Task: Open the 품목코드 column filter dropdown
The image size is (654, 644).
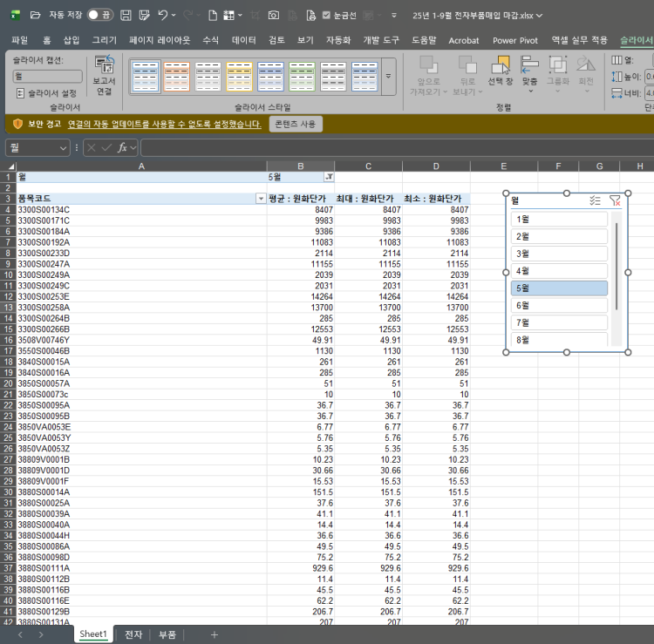Action: click(x=260, y=199)
